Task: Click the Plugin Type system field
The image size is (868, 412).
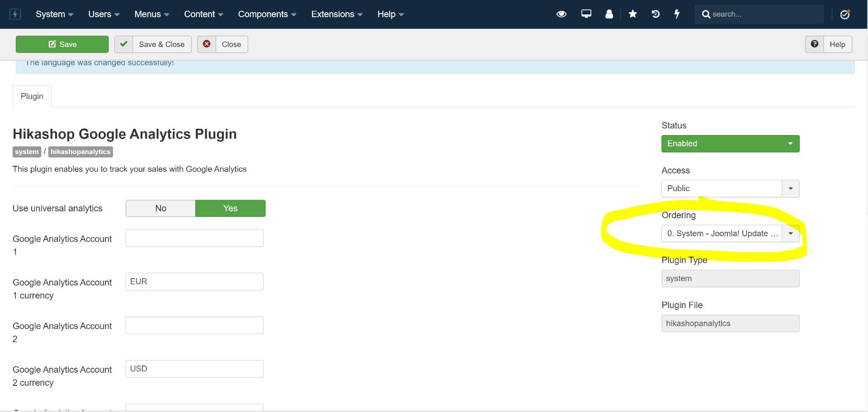Action: coord(731,278)
